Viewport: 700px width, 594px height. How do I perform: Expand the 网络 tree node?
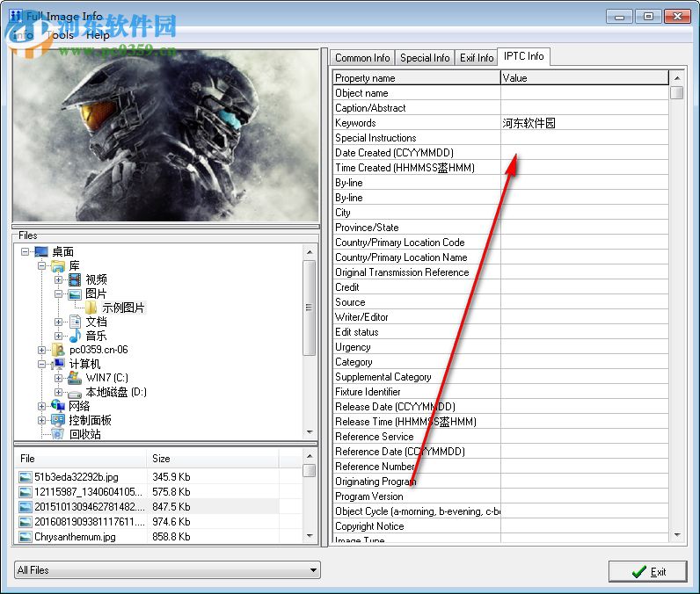pyautogui.click(x=41, y=406)
